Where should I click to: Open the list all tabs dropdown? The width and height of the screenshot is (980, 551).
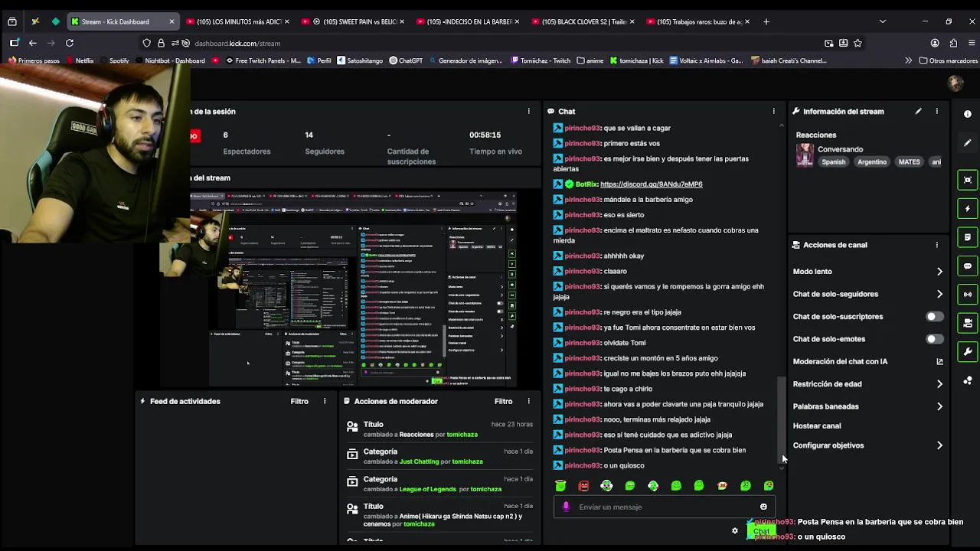882,21
